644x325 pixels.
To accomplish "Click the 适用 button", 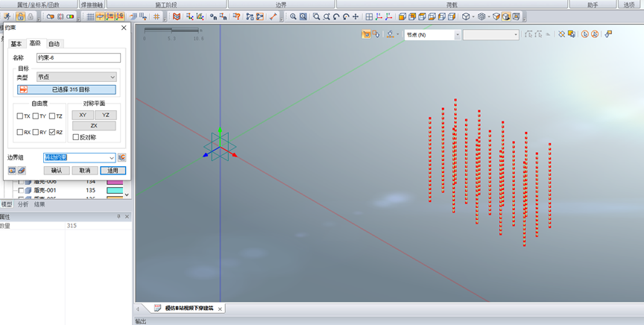I will [113, 171].
